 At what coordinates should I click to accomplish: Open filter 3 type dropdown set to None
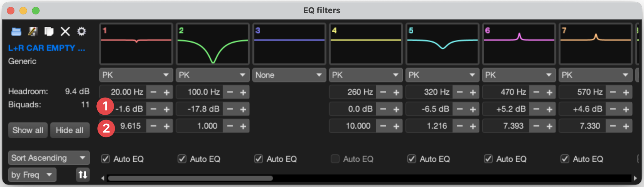click(289, 75)
